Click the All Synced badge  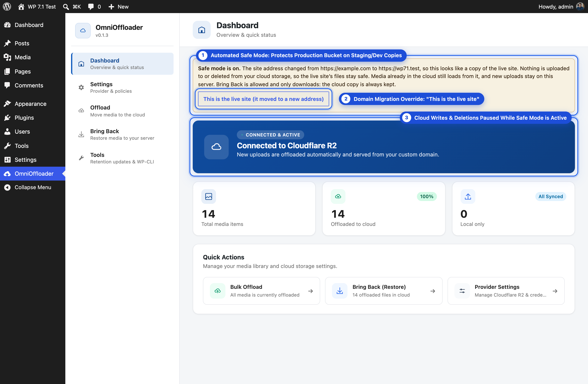(551, 196)
